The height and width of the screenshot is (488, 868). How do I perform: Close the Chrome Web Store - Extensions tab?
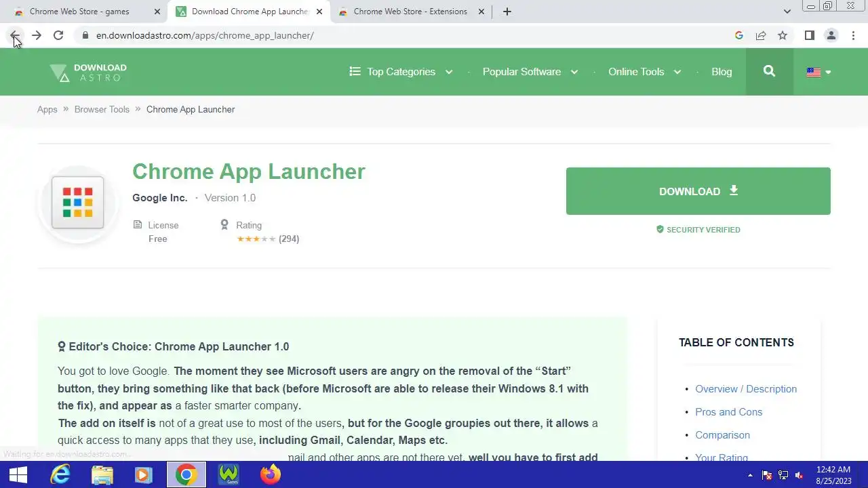481,12
